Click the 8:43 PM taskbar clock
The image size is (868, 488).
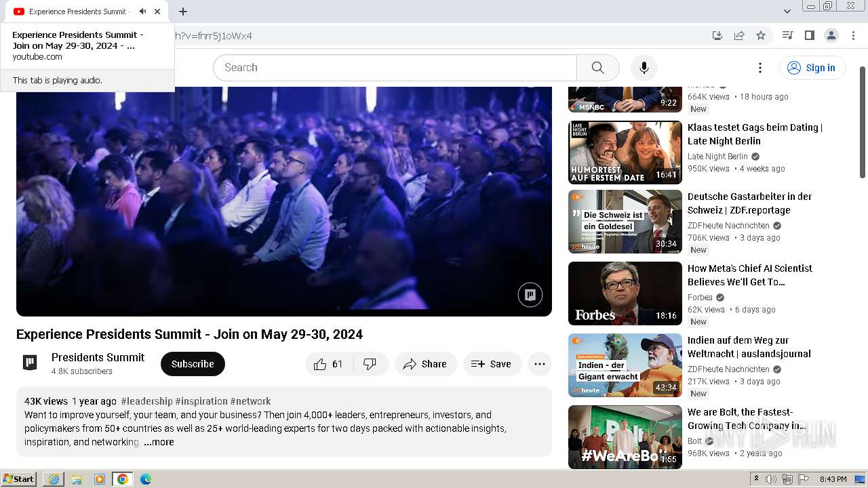pos(833,479)
